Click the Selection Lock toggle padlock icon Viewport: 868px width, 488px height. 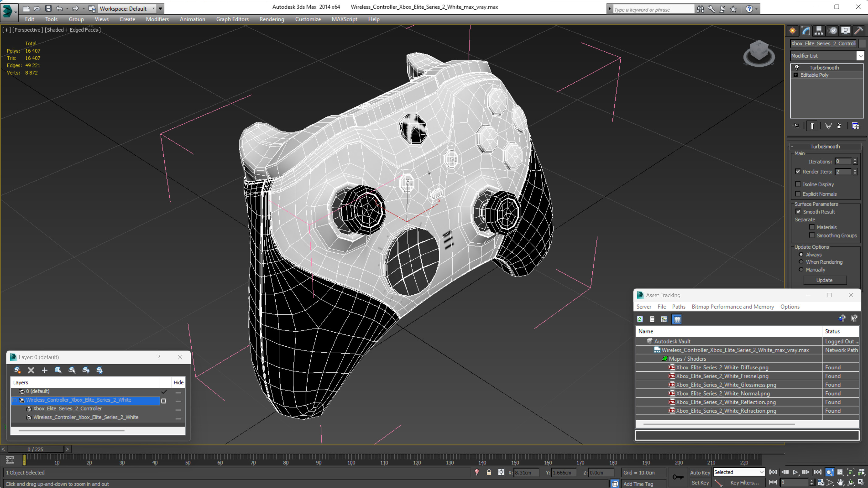[x=489, y=472]
